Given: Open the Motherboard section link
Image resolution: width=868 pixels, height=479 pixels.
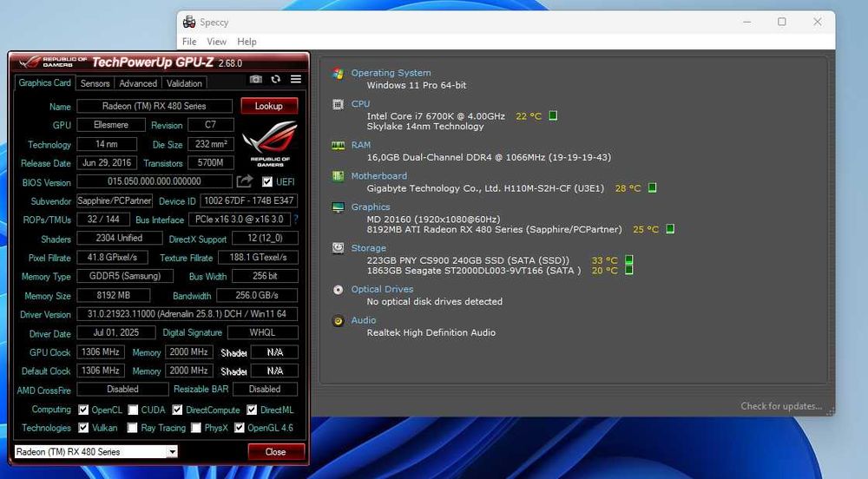Looking at the screenshot, I should 379,176.
